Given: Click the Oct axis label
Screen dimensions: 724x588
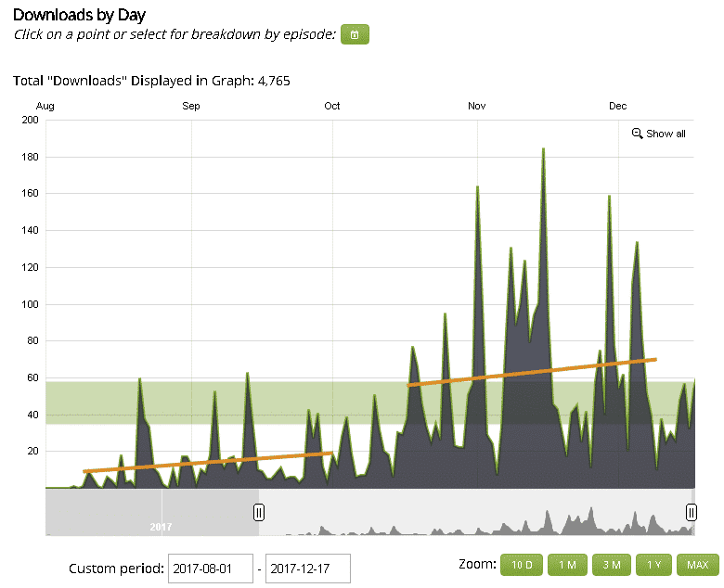Looking at the screenshot, I should tap(332, 106).
